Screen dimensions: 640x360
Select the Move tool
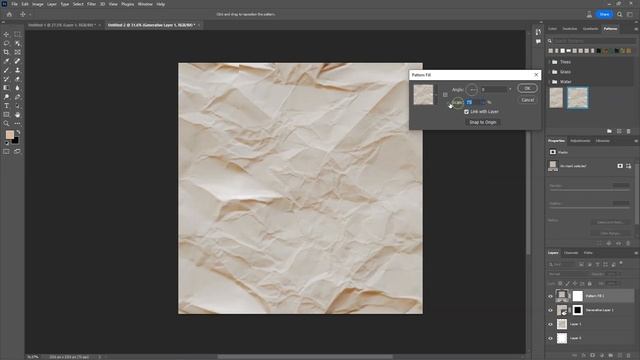[6, 35]
